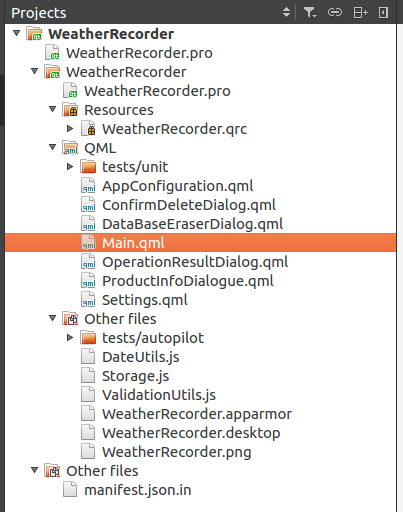
Task: Select the highlighted Main.qml row
Action: (x=201, y=243)
